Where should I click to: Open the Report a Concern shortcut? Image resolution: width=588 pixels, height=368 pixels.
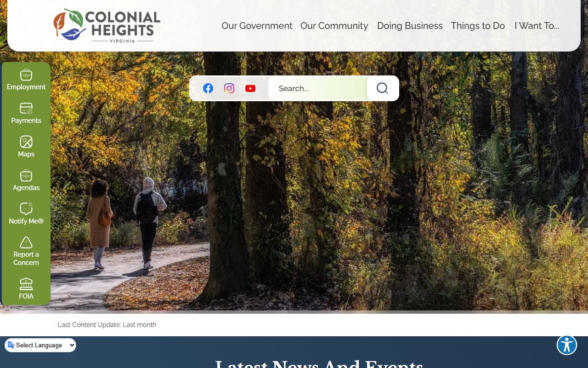[x=26, y=251]
